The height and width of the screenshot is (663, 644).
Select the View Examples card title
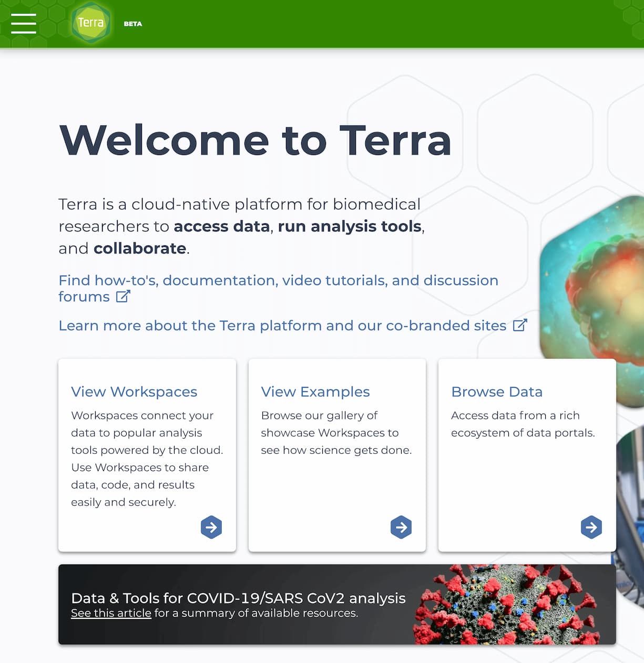coord(315,391)
